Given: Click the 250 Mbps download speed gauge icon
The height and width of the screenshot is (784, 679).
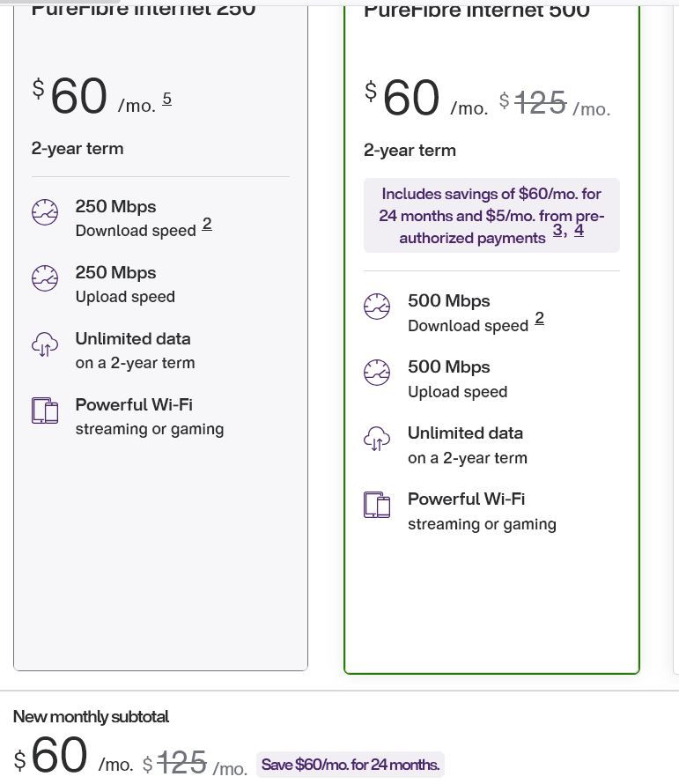Looking at the screenshot, I should coord(45,212).
